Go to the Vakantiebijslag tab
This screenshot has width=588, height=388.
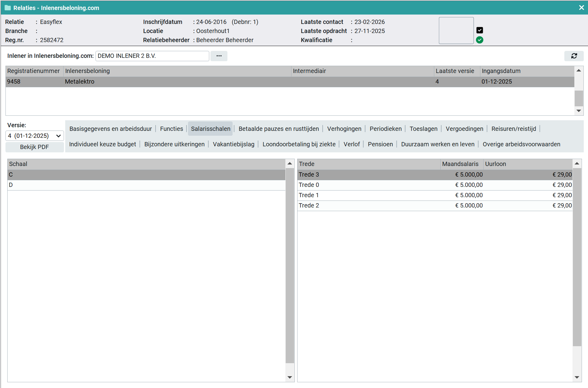234,144
